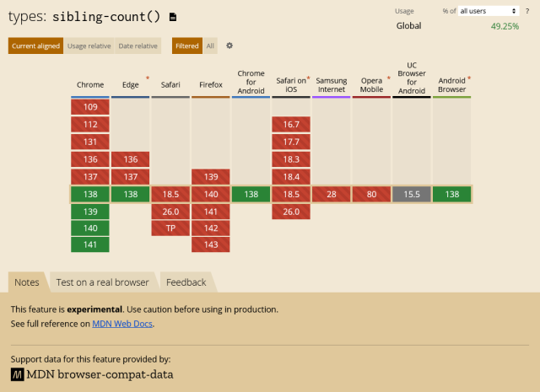The width and height of the screenshot is (540, 392).
Task: Click the spec document icon beside sibling-count()
Action: tap(173, 17)
